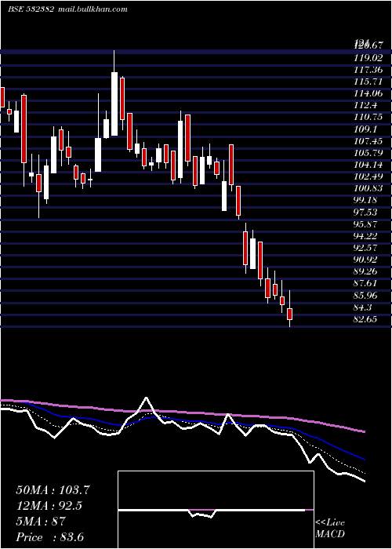The height and width of the screenshot is (549, 392).
Task: Click the 114.06 price level label
Action: (368, 93)
